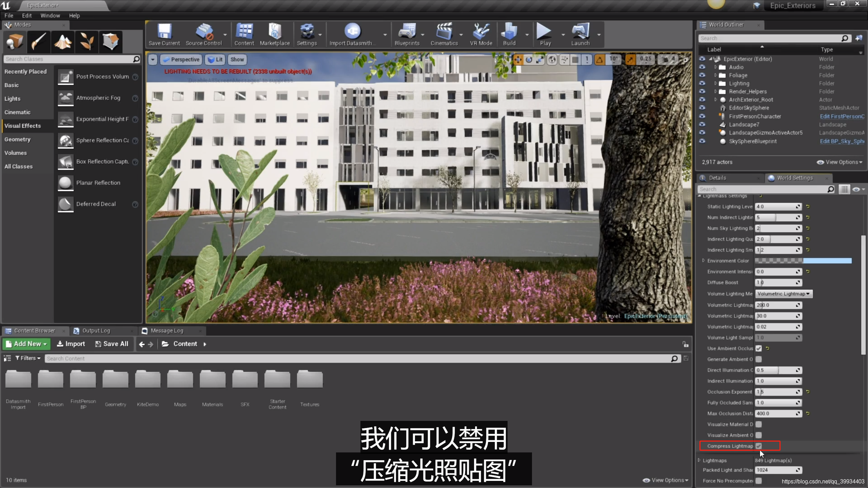
Task: Uncheck the Compress Lightmaps checkbox
Action: point(759,446)
